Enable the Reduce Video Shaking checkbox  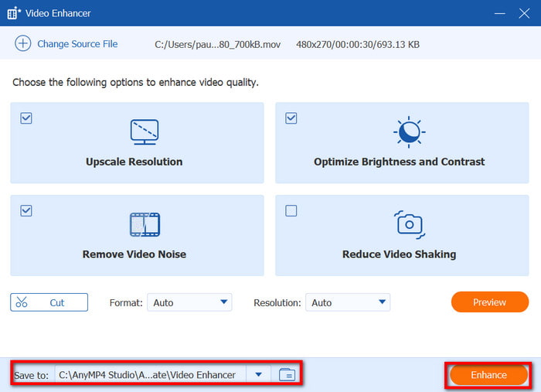click(291, 210)
